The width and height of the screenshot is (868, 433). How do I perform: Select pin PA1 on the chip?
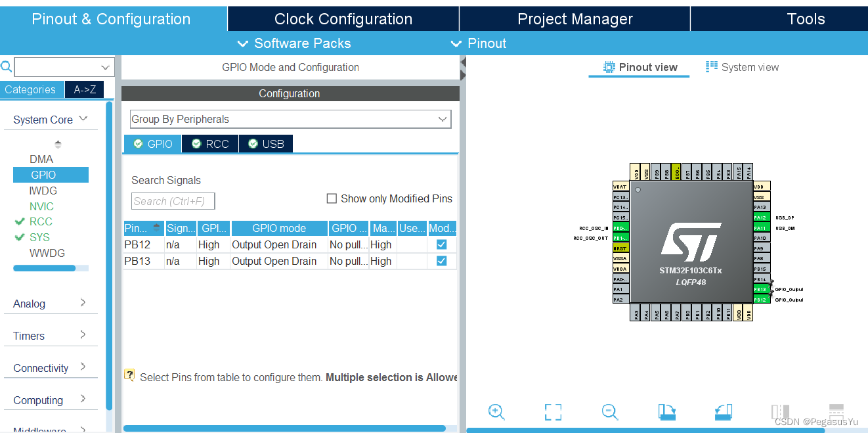[x=621, y=289]
